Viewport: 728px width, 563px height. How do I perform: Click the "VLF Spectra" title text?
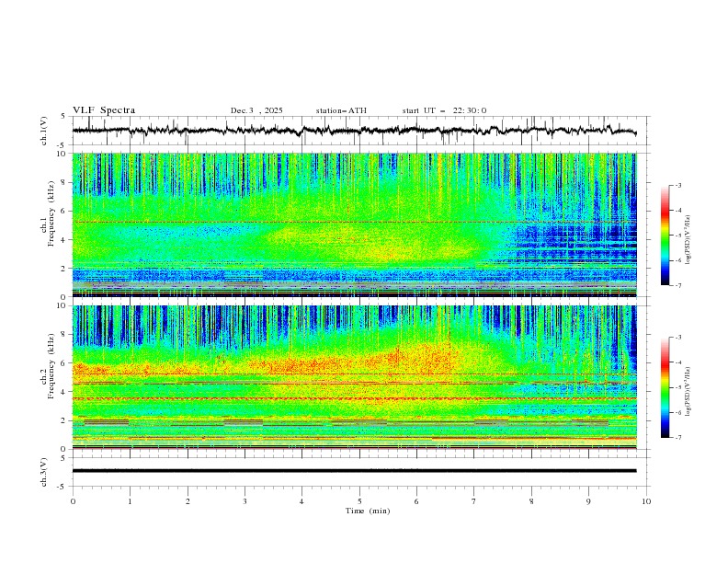pos(104,110)
